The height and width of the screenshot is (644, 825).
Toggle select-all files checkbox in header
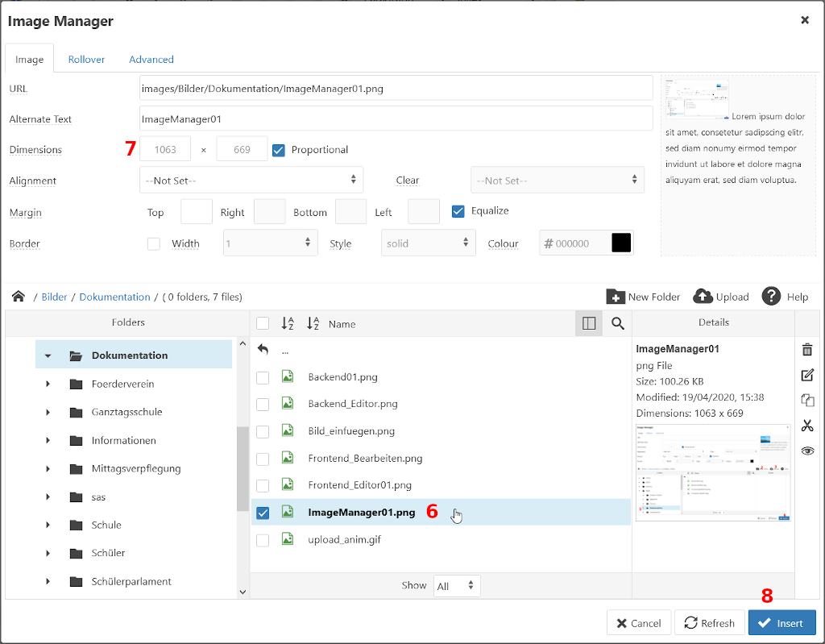point(263,323)
